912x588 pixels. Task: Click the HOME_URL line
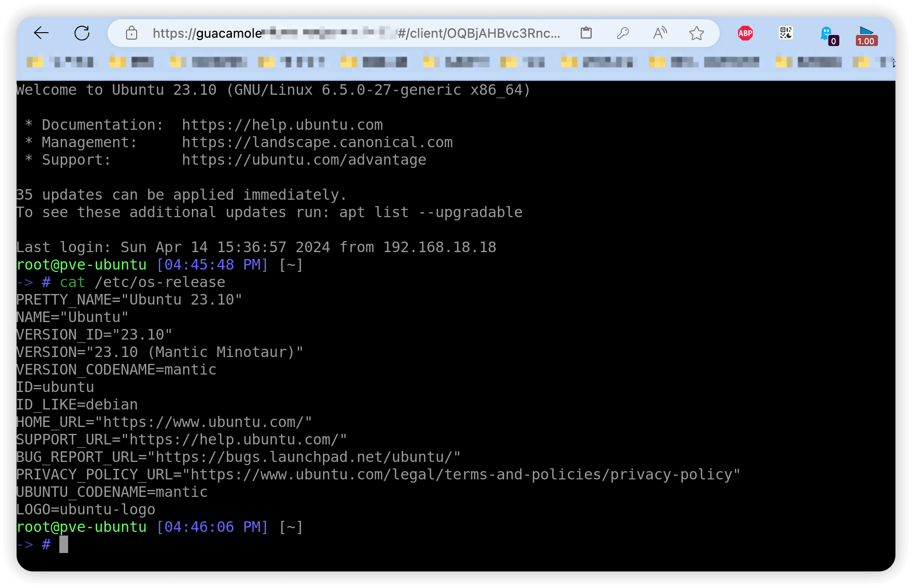point(164,422)
